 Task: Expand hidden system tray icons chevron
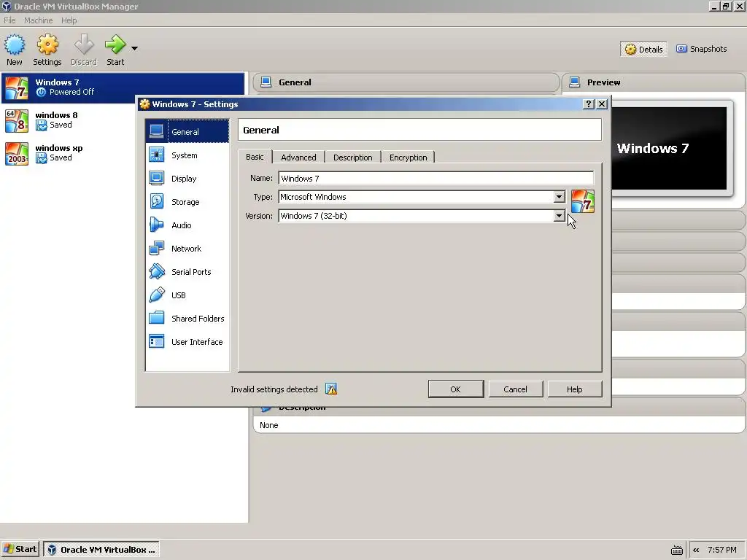[696, 550]
